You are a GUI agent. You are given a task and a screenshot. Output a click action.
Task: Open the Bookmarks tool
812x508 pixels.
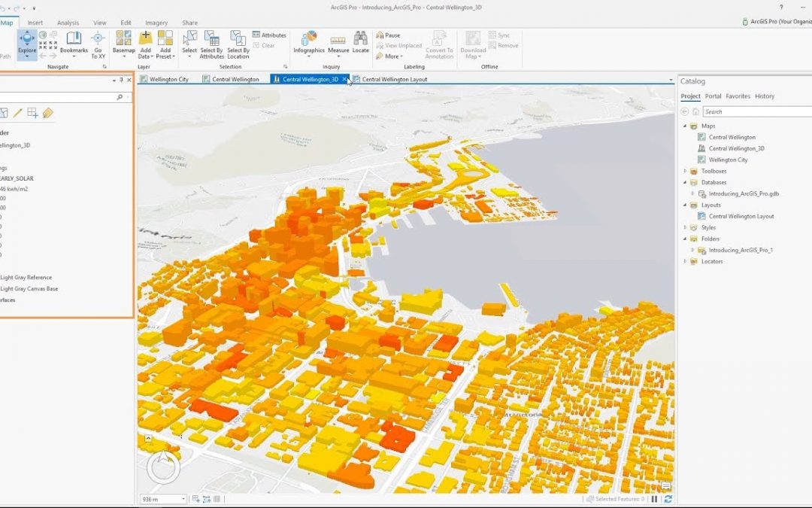74,44
